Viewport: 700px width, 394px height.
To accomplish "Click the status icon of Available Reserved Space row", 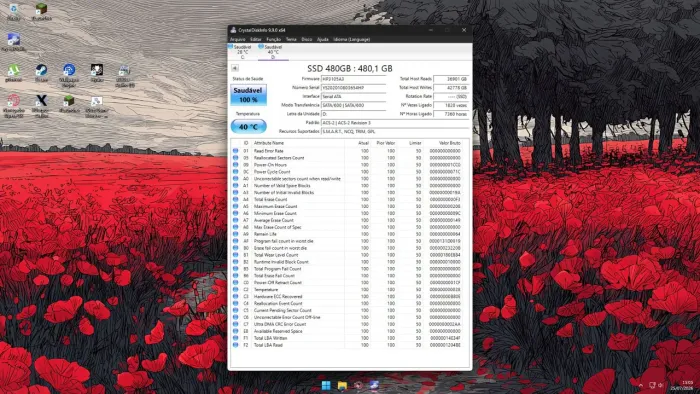I will coord(235,331).
